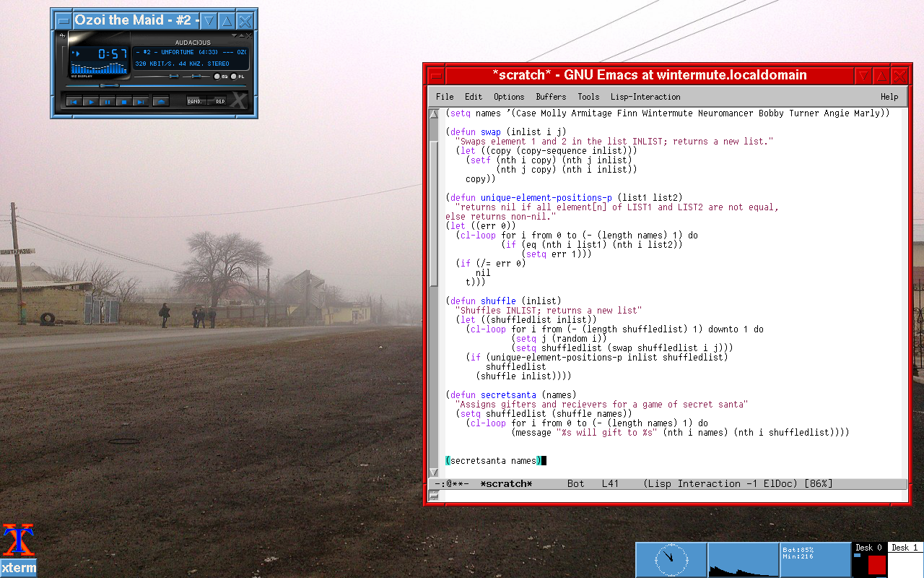Toggle RAND shuffle in Audacious
The image size is (924, 578).
[196, 102]
